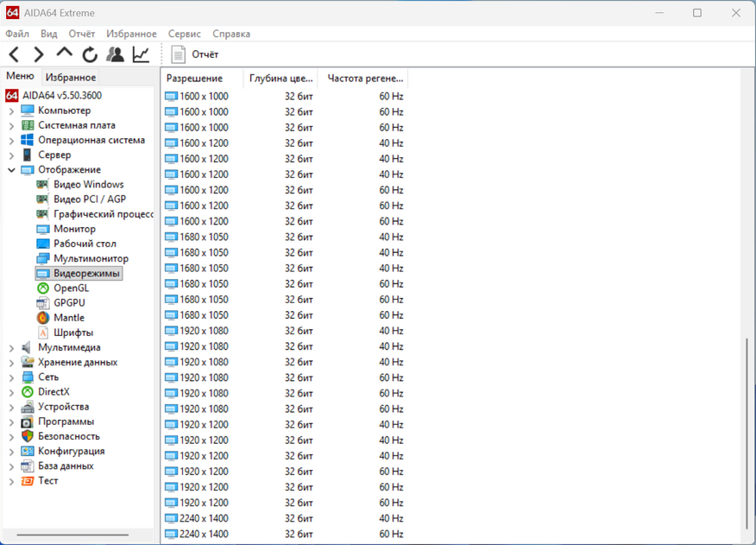This screenshot has height=545, width=756.
Task: Expand the Программы tree node
Action: coord(11,422)
